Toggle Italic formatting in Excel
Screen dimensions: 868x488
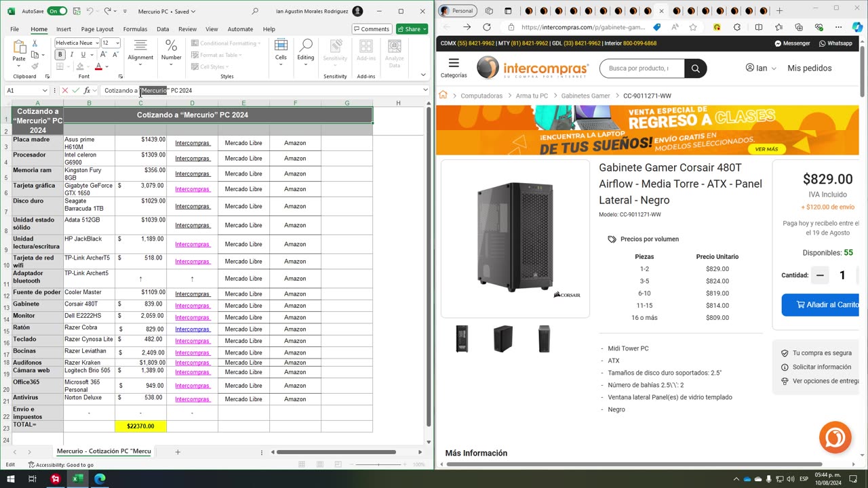(x=71, y=55)
